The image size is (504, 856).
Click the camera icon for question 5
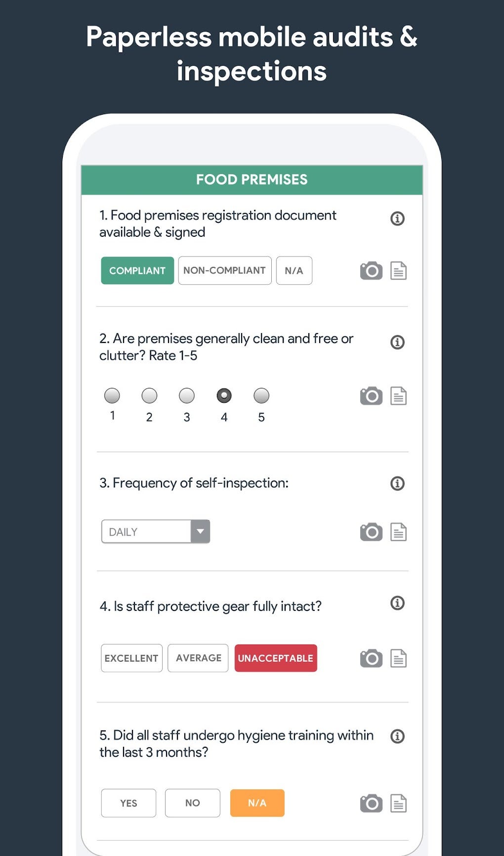tap(370, 803)
